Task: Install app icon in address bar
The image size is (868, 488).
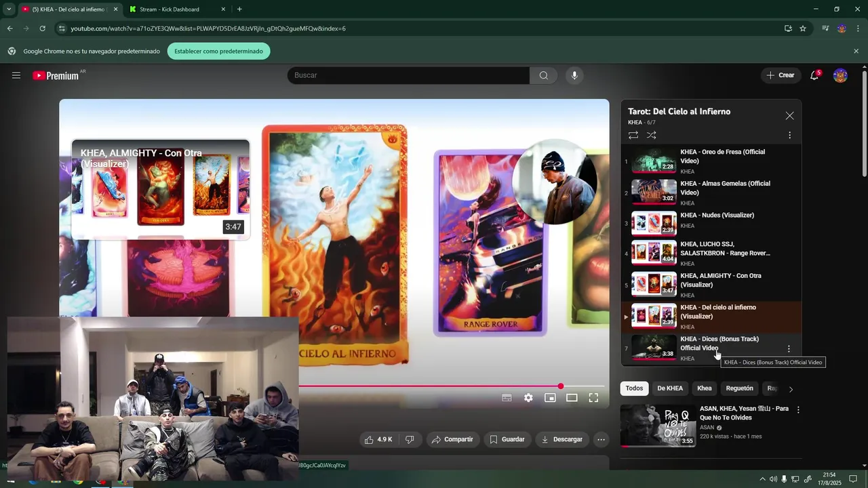Action: pos(788,28)
